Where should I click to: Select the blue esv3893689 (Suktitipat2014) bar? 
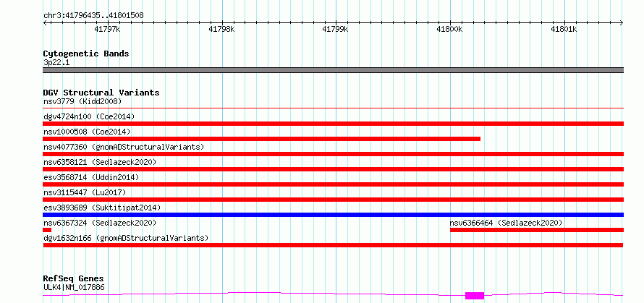point(334,215)
